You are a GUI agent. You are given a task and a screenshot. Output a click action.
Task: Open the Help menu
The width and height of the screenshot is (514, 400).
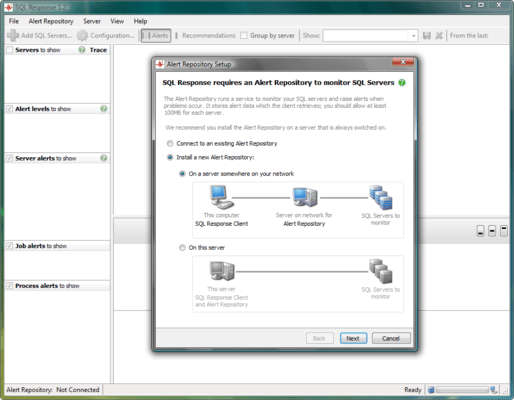(140, 21)
